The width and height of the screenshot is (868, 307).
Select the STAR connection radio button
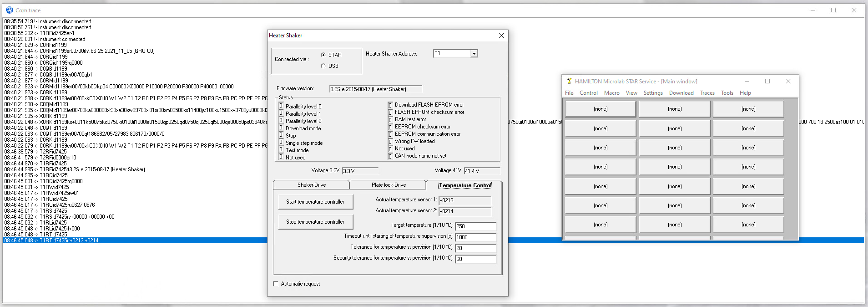[x=323, y=55]
